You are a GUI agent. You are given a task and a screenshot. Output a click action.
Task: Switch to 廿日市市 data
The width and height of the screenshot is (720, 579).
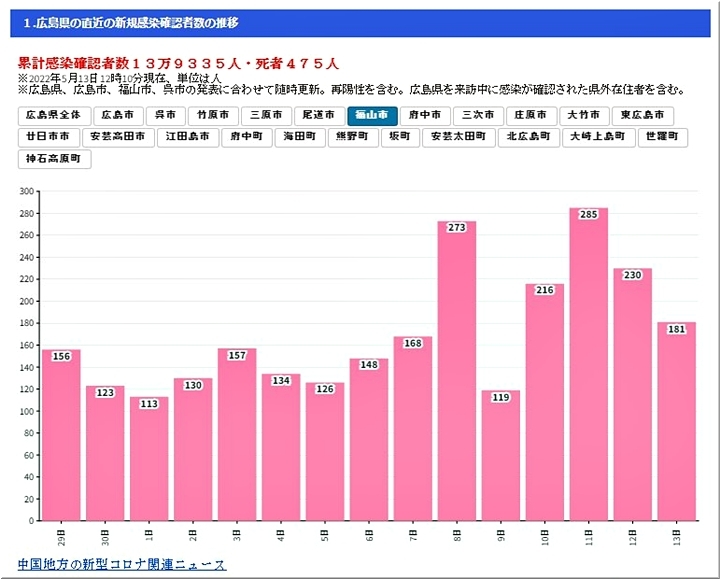click(x=50, y=137)
